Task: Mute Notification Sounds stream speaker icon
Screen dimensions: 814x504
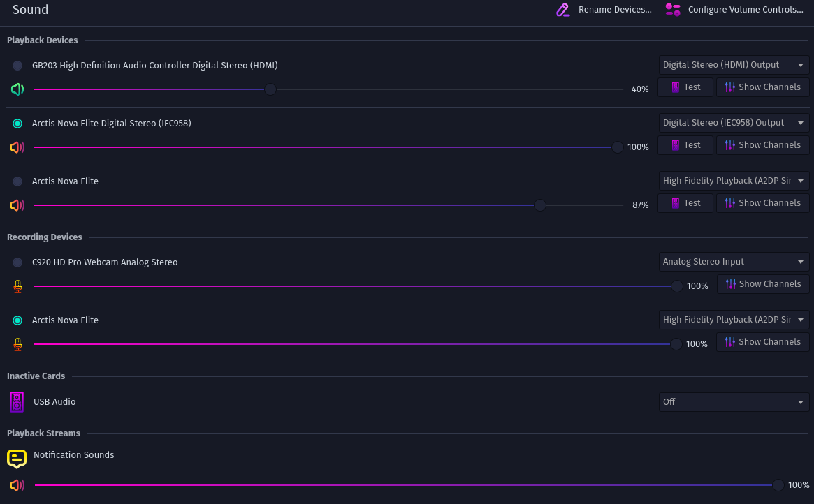Action: (17, 485)
